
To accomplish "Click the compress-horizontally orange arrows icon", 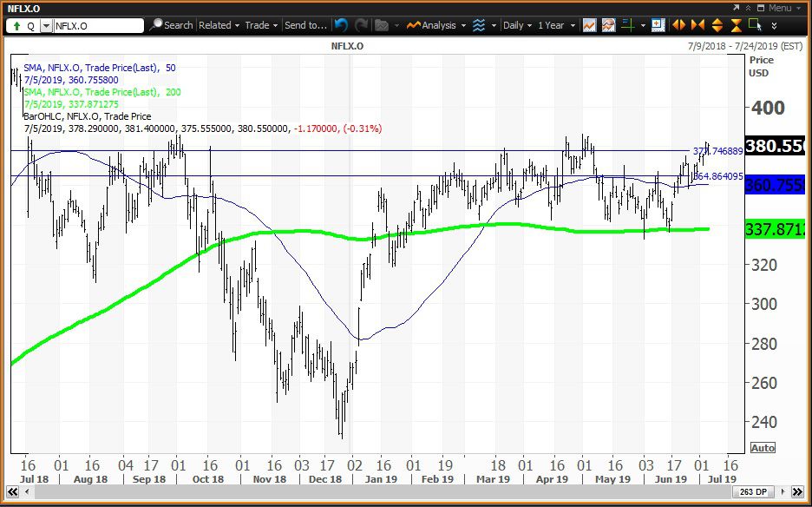I will point(697,25).
